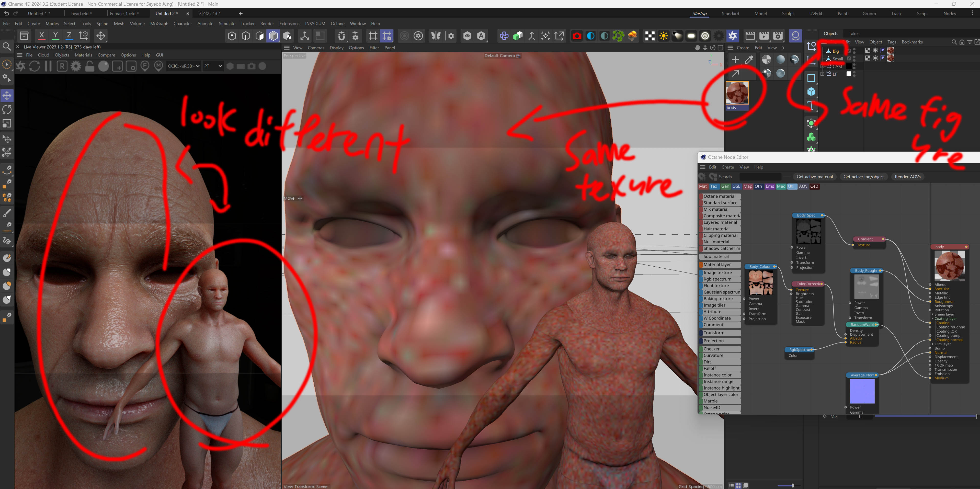
Task: Expand the LIT object in Objects tree
Action: 823,74
